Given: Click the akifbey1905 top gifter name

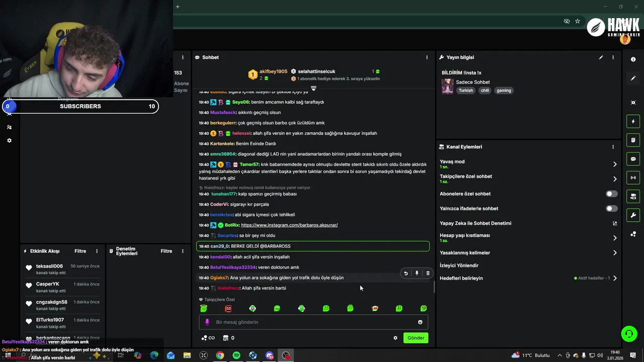Looking at the screenshot, I should (x=273, y=71).
